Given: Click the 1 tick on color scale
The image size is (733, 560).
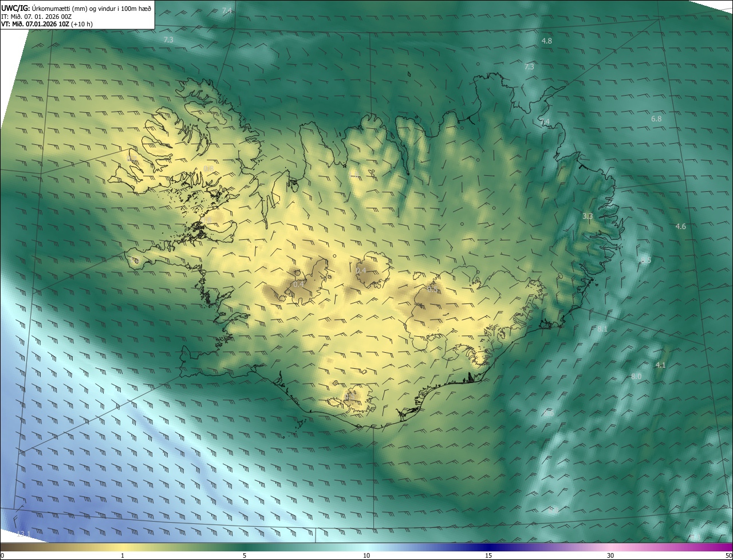Looking at the screenshot, I should [x=123, y=555].
